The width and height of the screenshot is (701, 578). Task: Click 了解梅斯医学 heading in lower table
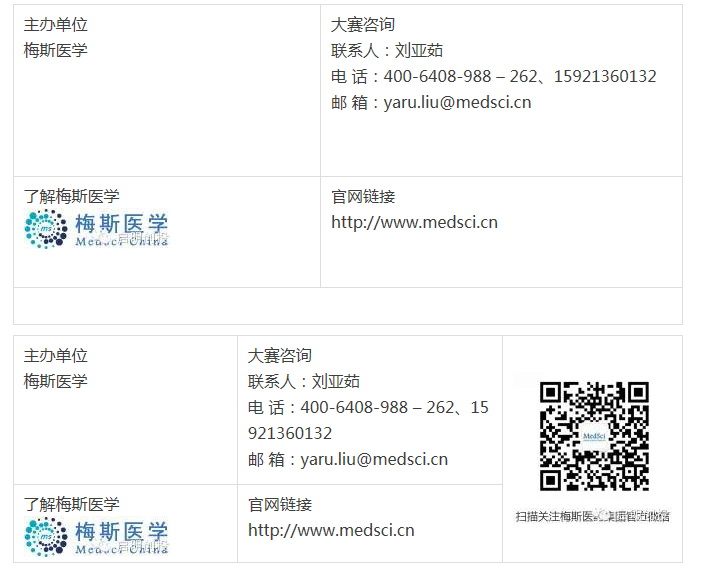[x=72, y=504]
